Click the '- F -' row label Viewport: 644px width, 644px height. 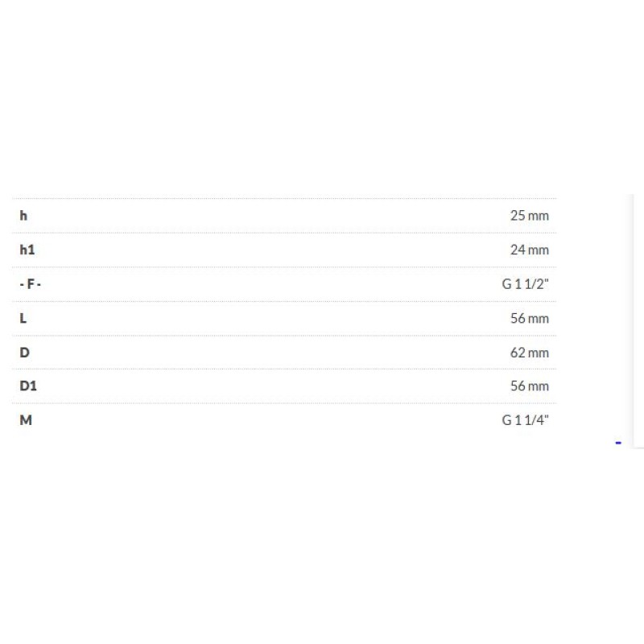click(x=30, y=284)
